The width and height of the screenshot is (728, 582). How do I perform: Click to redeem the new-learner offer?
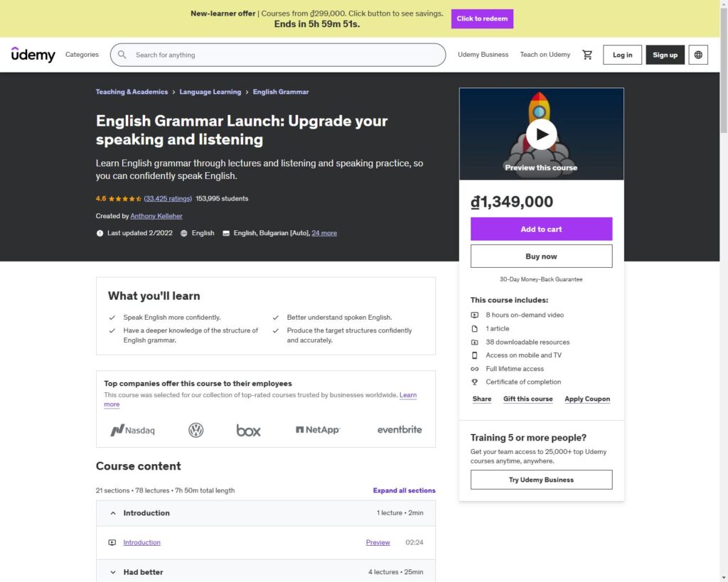coord(482,18)
